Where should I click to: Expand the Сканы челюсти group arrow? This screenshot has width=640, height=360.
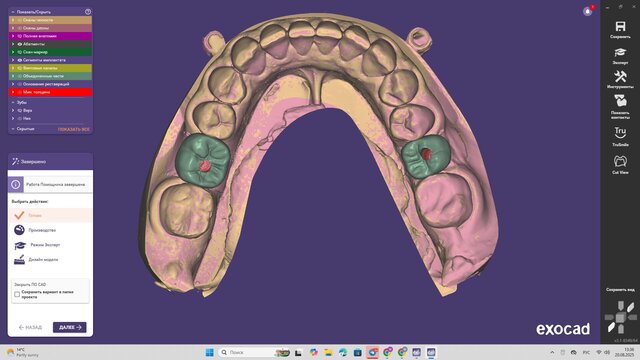coord(13,20)
